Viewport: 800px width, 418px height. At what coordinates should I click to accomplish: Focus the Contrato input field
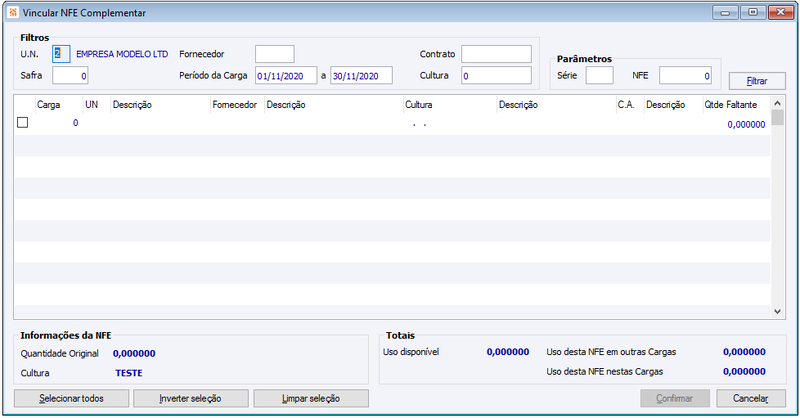(496, 54)
